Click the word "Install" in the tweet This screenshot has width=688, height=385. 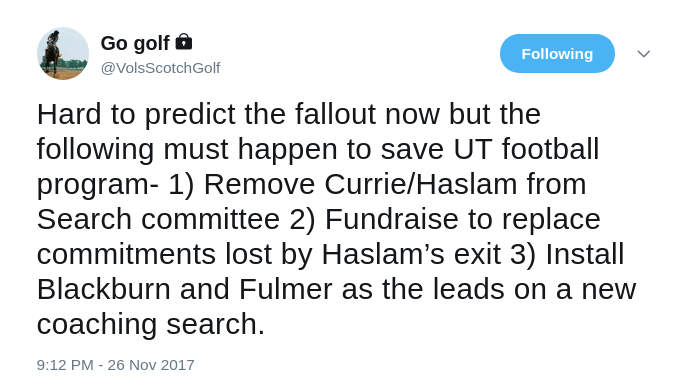pyautogui.click(x=584, y=254)
